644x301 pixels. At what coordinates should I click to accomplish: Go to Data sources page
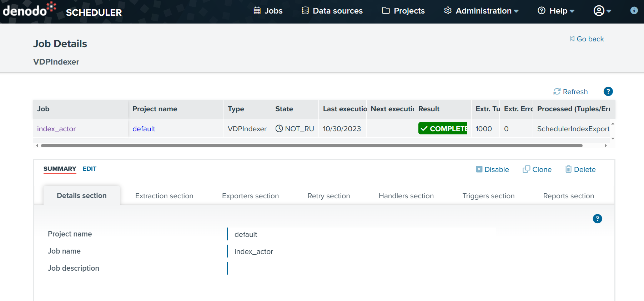332,11
